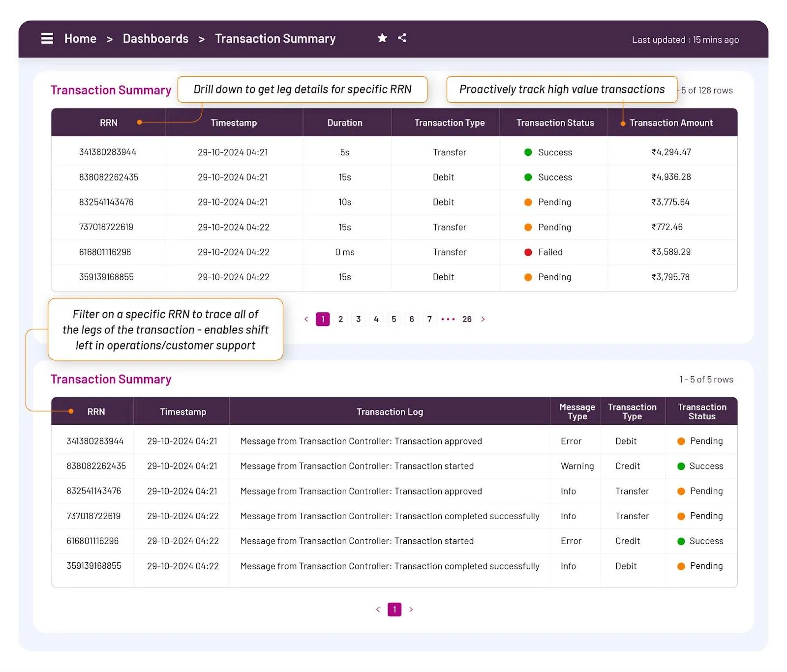Jump to page 3 of transactions
This screenshot has width=787, height=672.
coord(358,319)
